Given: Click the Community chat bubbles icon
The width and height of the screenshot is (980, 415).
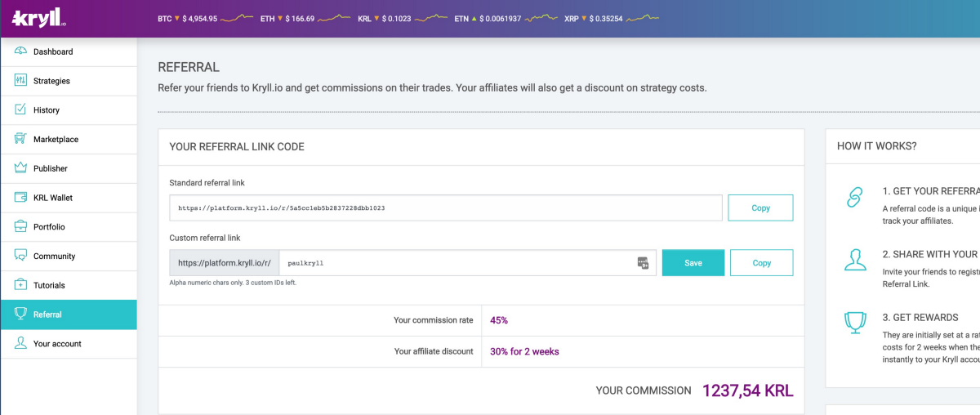Looking at the screenshot, I should [20, 256].
